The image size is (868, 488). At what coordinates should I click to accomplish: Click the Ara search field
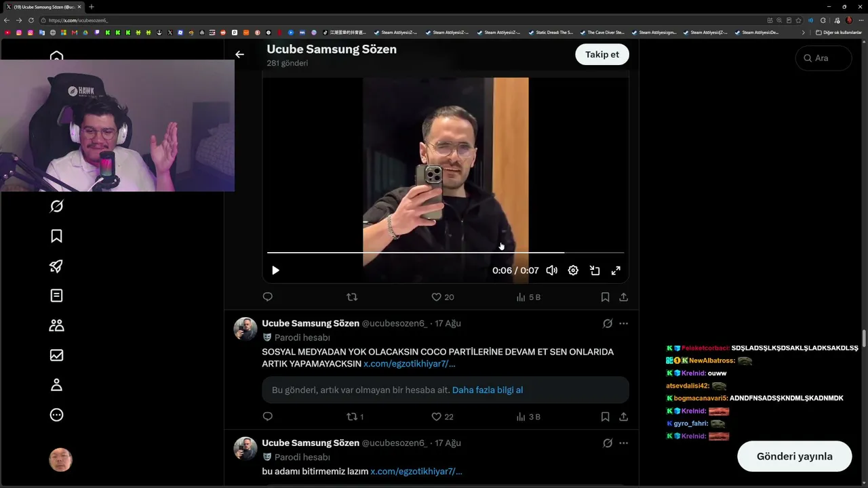coord(823,58)
